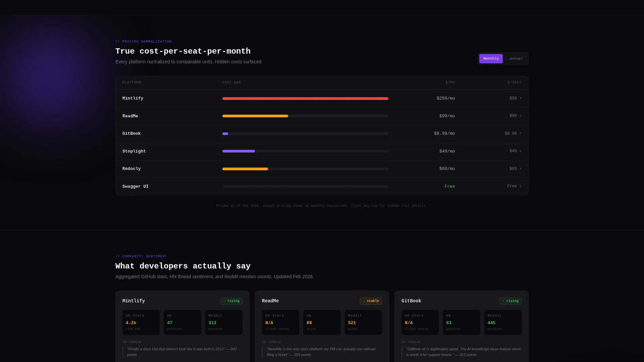This screenshot has height=362, width=644.
Task: Click the GitBook cost bar
Action: (x=225, y=134)
